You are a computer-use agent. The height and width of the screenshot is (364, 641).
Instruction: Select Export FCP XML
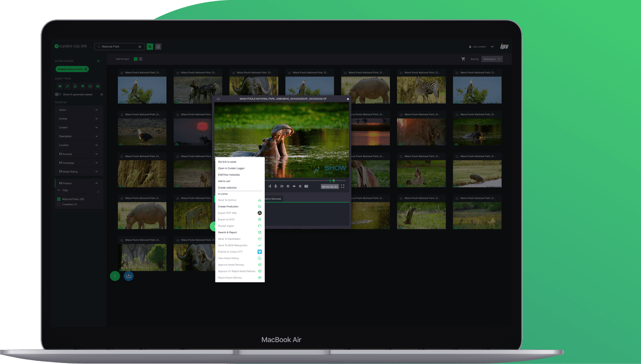(240, 213)
